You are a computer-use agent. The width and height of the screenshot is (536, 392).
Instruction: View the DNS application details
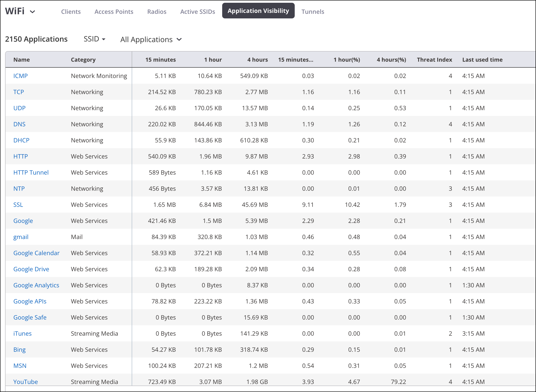[20, 124]
